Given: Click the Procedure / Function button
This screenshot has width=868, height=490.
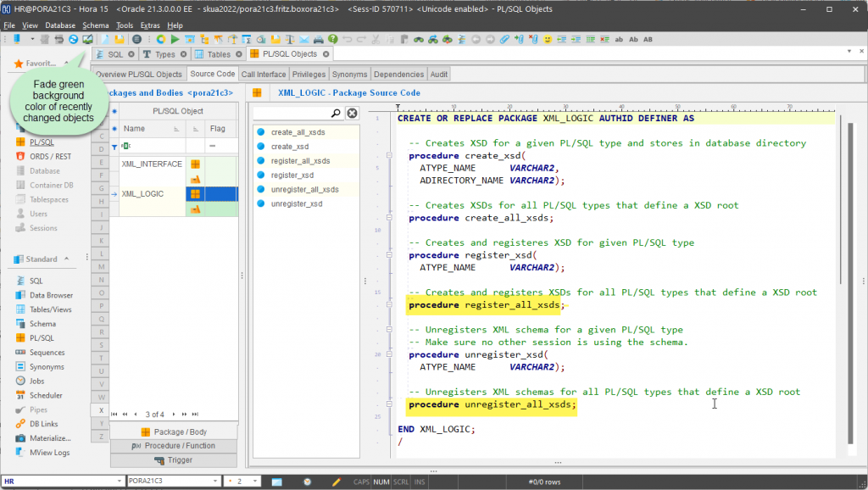Looking at the screenshot, I should pyautogui.click(x=174, y=445).
